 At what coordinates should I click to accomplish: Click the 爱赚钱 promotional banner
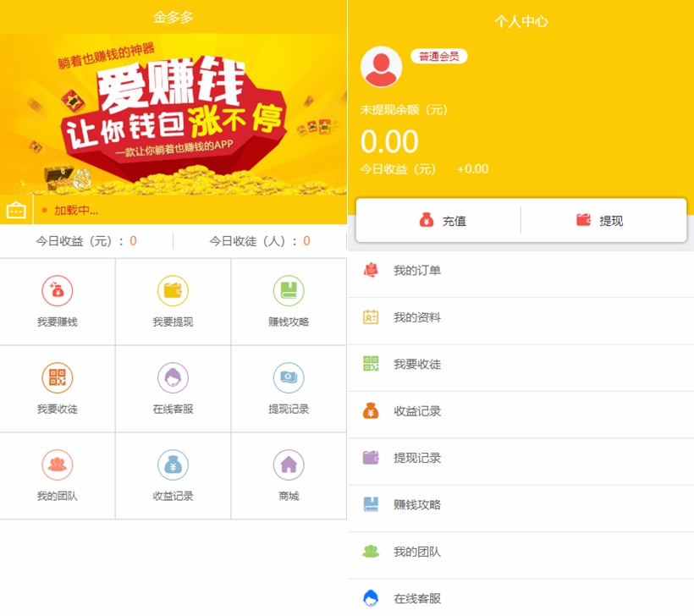173,115
